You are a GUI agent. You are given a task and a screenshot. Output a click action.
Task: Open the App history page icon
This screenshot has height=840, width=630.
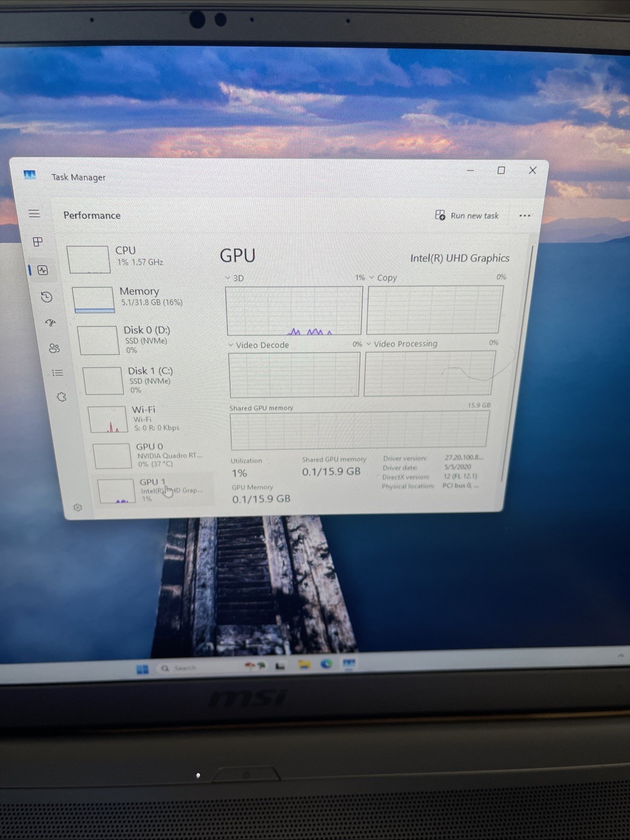click(47, 297)
